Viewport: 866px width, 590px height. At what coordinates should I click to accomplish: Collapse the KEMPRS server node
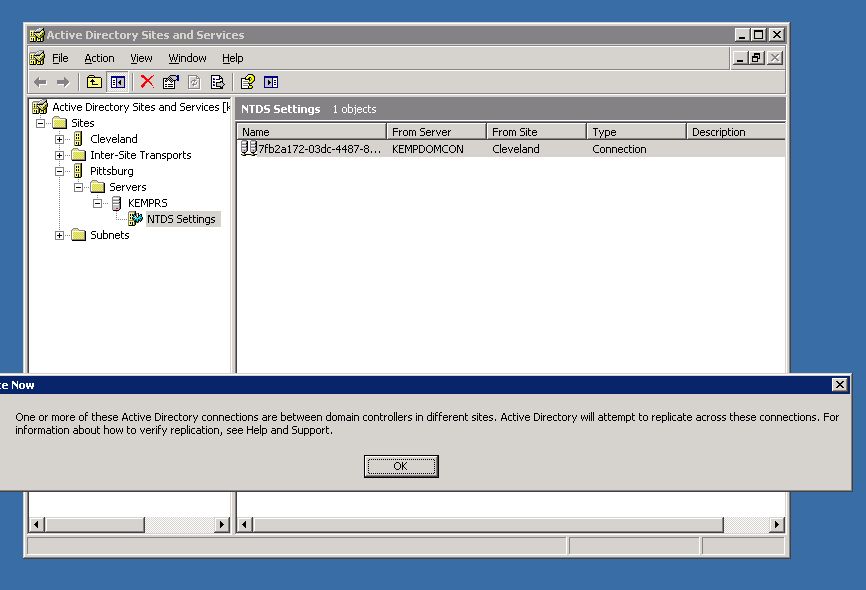98,203
